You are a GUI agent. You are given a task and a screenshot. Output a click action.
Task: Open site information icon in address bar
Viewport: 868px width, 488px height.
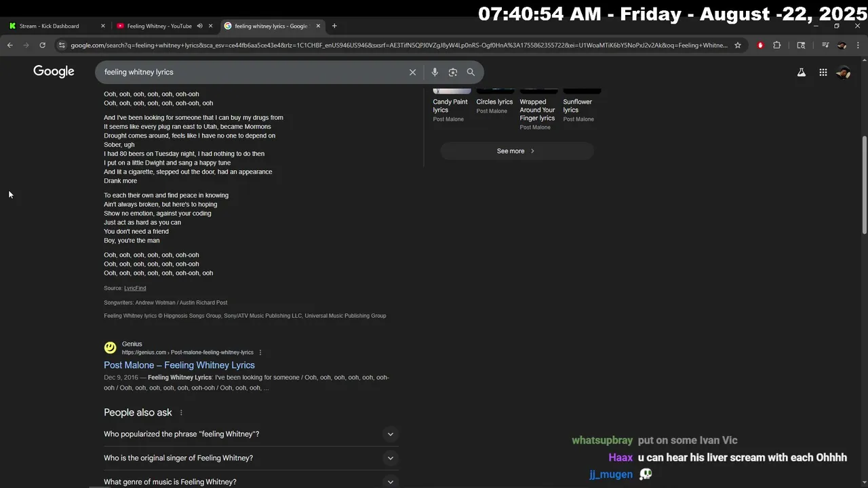pos(62,45)
